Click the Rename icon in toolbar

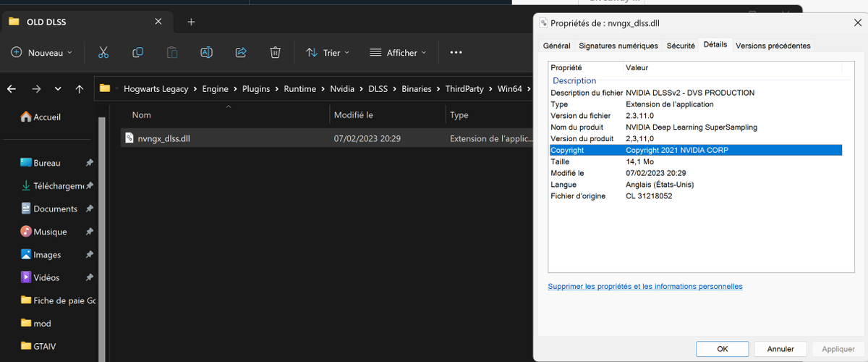point(206,52)
